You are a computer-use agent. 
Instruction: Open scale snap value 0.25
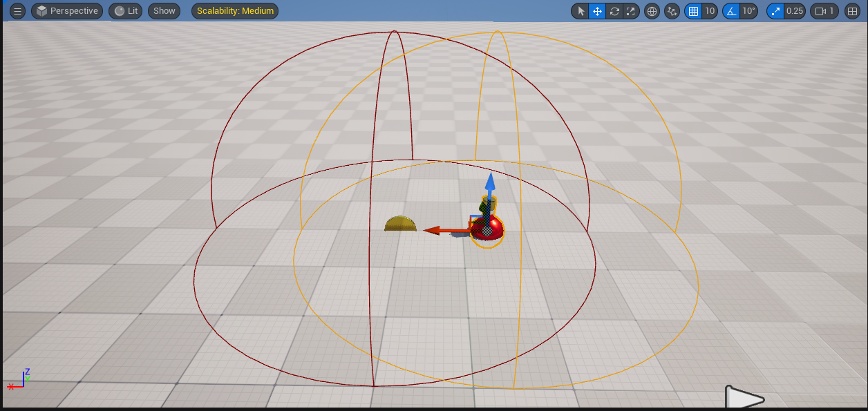(x=795, y=11)
